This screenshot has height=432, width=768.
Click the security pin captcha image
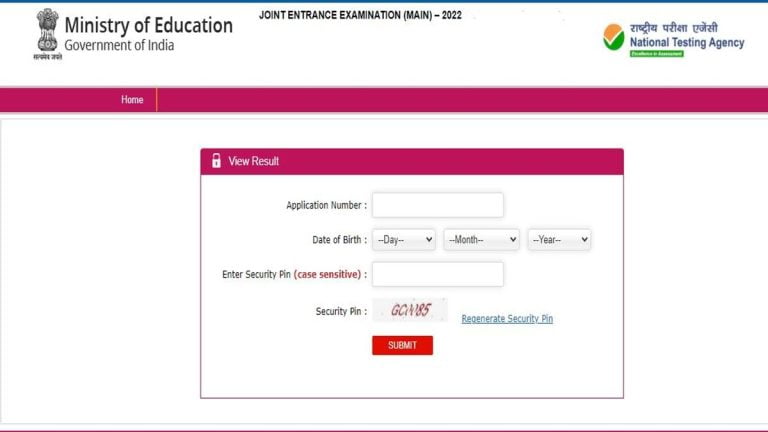click(x=410, y=310)
